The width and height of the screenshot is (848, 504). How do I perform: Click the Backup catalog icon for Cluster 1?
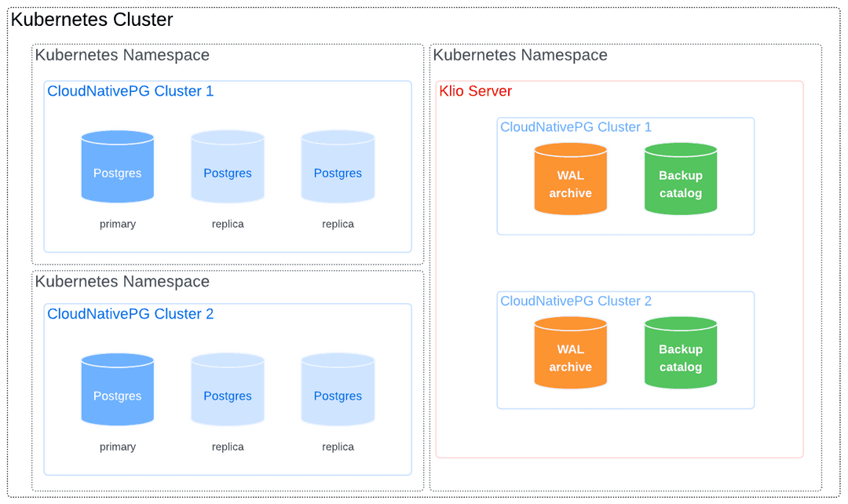(x=680, y=178)
